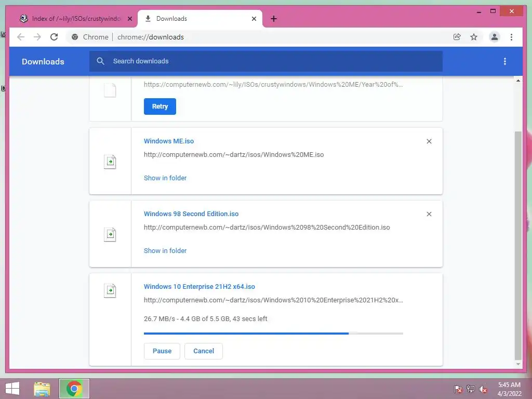Click Chrome icon in taskbar
Image resolution: width=532 pixels, height=399 pixels.
(74, 389)
